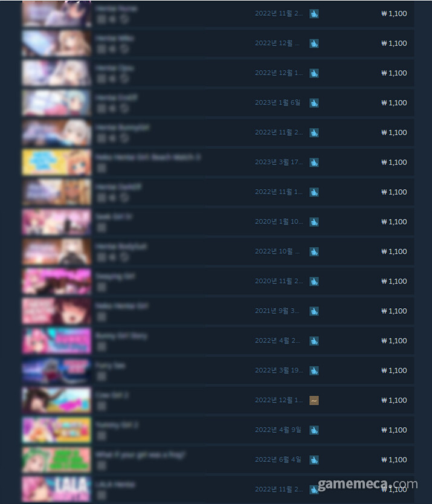Open blurred game title in 2023년 3월 17 row
This screenshot has width=432, height=504.
click(148, 157)
